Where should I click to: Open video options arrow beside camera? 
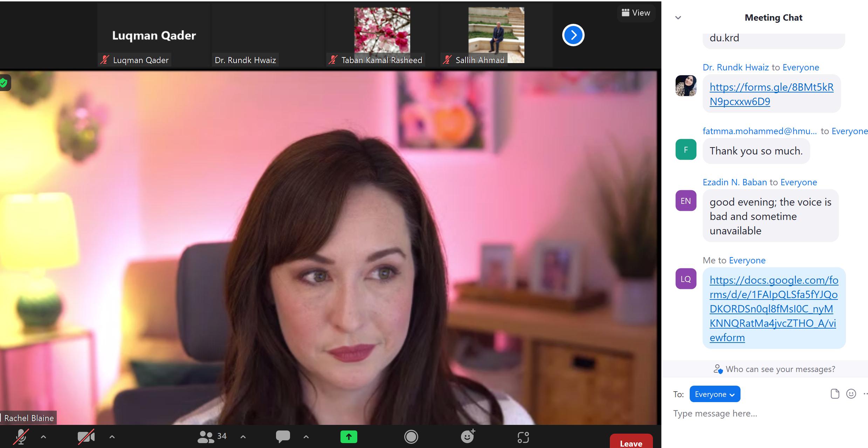point(112,437)
